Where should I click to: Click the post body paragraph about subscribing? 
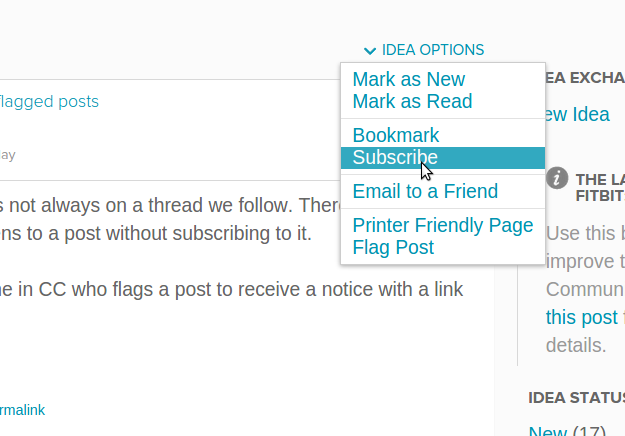pos(169,219)
